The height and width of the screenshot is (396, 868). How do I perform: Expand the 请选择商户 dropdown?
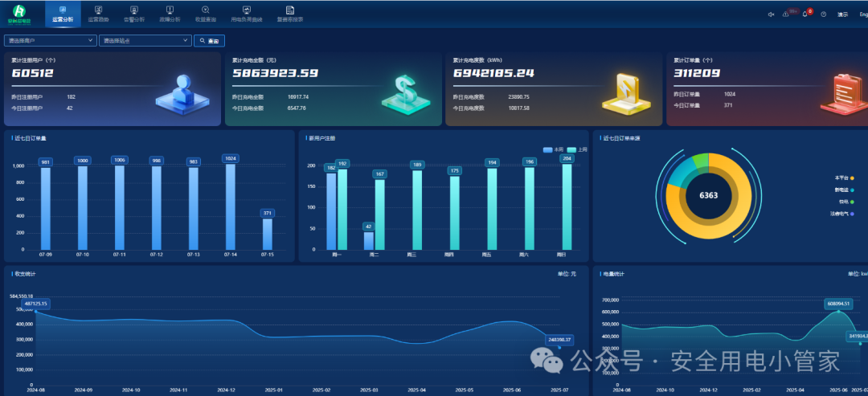pos(51,40)
